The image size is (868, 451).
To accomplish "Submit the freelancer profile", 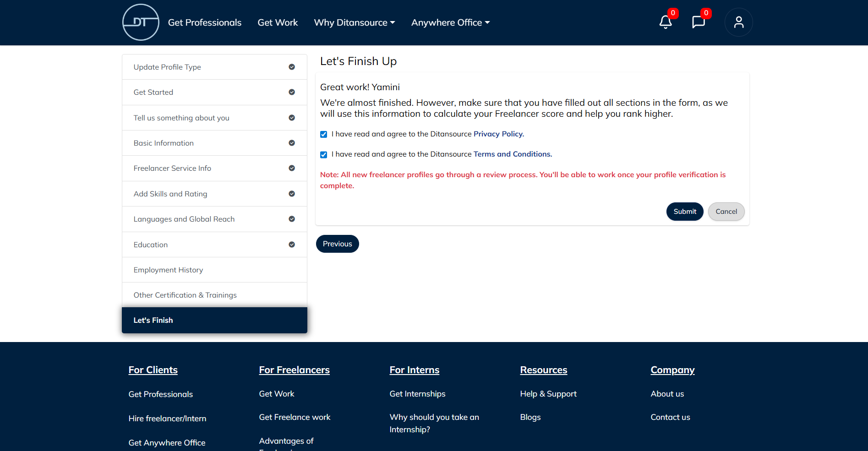I will pyautogui.click(x=685, y=212).
